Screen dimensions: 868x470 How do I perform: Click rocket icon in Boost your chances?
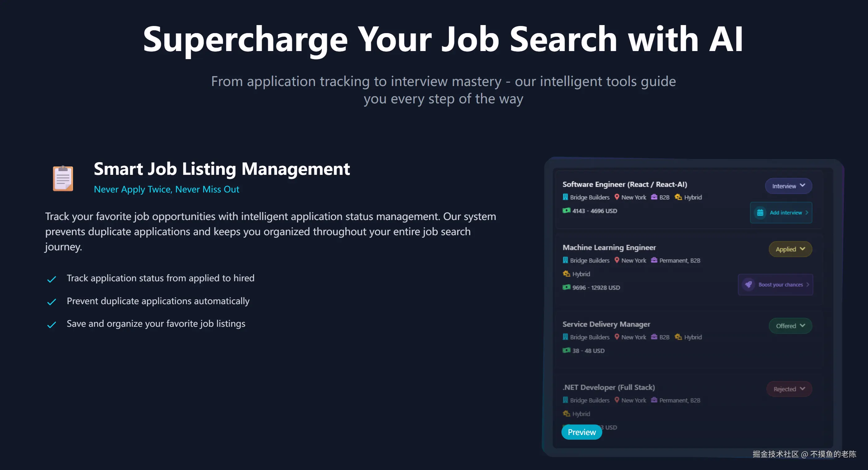tap(748, 285)
